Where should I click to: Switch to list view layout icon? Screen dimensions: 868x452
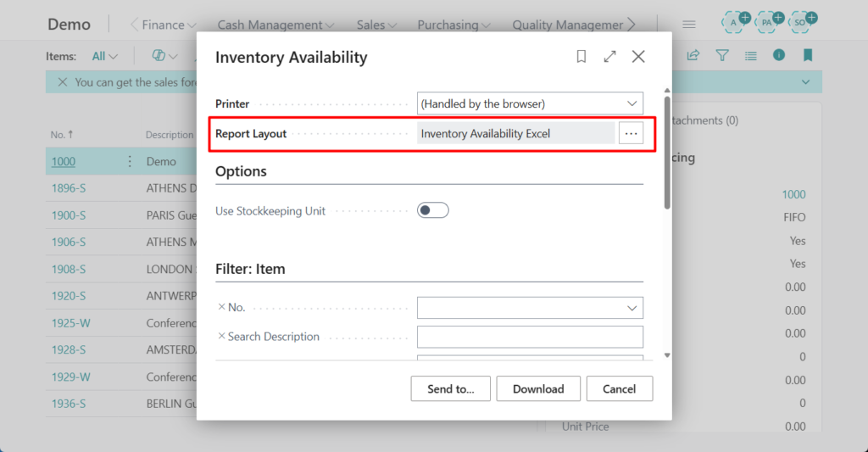(x=750, y=56)
